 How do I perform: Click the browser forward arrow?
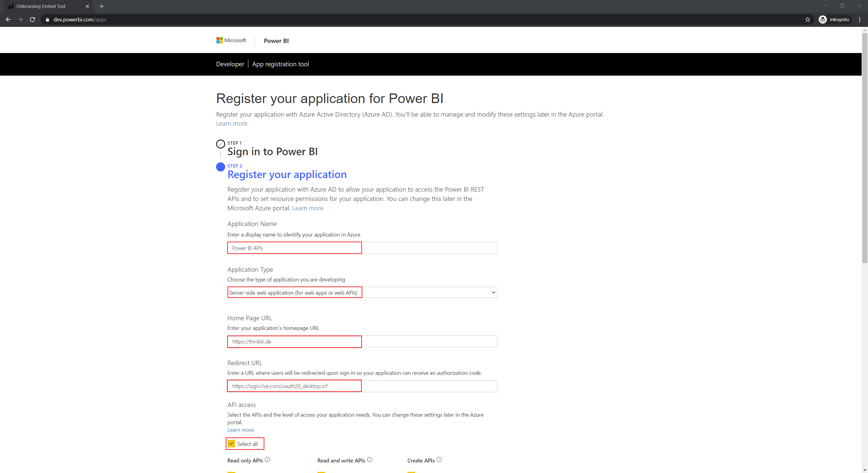pos(20,20)
